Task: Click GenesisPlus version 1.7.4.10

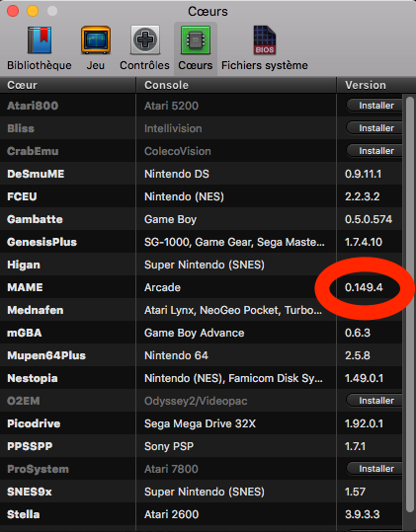Action: [364, 242]
